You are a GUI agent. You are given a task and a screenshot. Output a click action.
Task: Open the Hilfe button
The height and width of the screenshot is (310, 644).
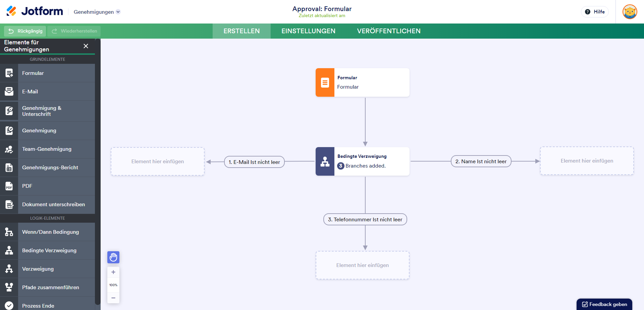(x=595, y=12)
